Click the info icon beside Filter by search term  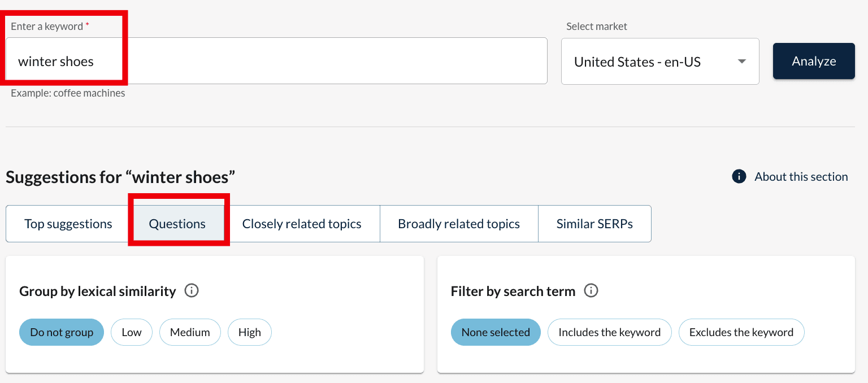(x=591, y=290)
